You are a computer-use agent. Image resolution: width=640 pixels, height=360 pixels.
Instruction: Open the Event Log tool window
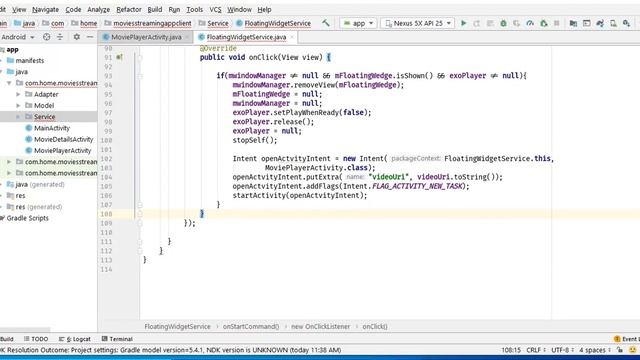tap(627, 339)
